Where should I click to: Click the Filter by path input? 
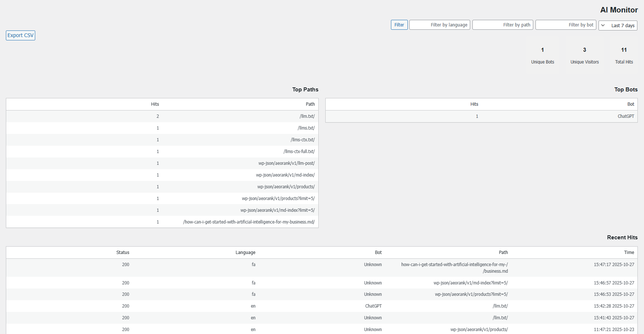click(502, 25)
